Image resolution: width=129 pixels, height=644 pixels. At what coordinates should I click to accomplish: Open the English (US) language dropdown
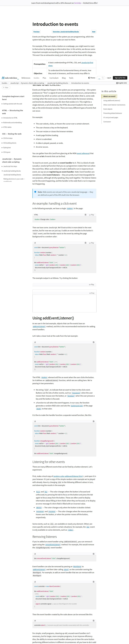point(121,83)
